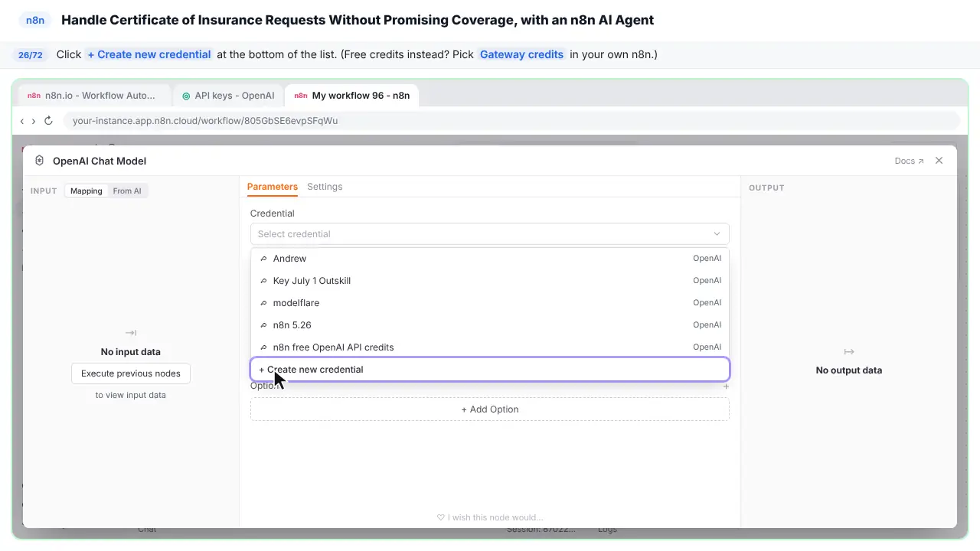Screen dimensions: 980x551
Task: Go back with the browser back arrow
Action: pyautogui.click(x=22, y=121)
